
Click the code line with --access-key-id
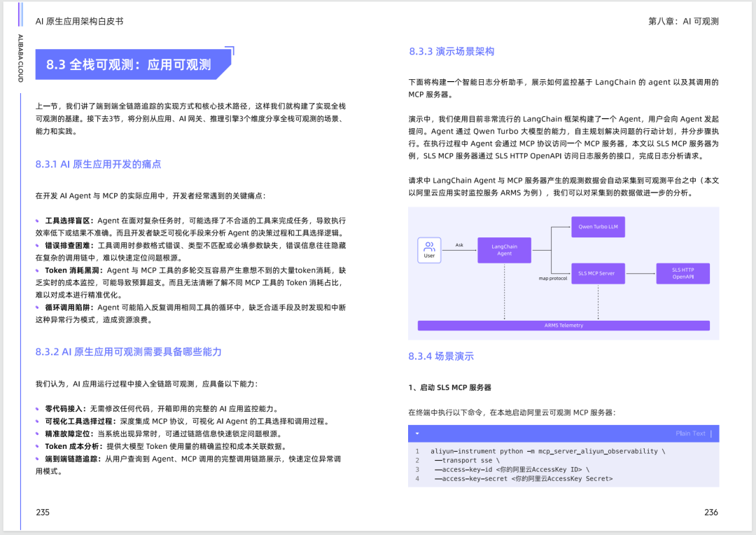(x=512, y=470)
